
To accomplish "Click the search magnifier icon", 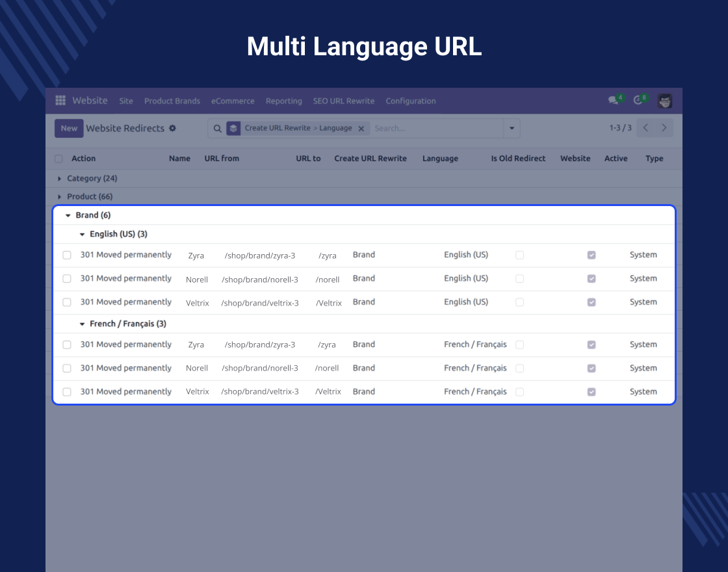I will coord(217,129).
